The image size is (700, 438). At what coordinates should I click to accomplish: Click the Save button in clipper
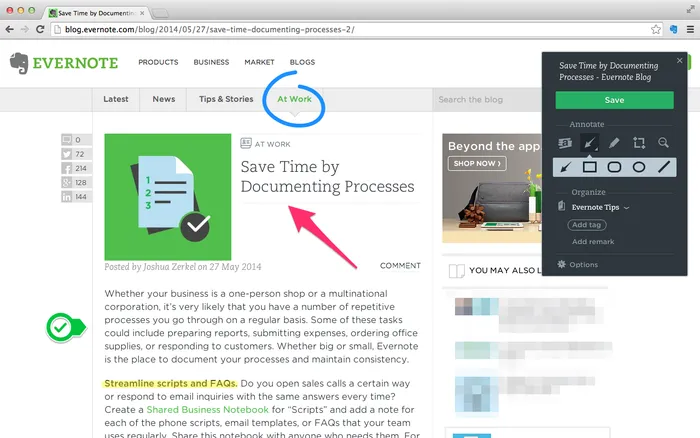pyautogui.click(x=614, y=100)
